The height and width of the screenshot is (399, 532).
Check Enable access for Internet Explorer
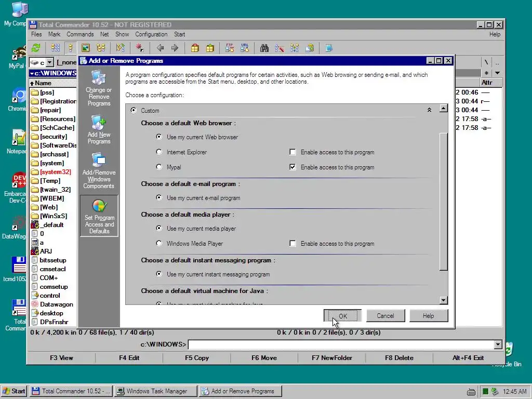click(x=292, y=152)
